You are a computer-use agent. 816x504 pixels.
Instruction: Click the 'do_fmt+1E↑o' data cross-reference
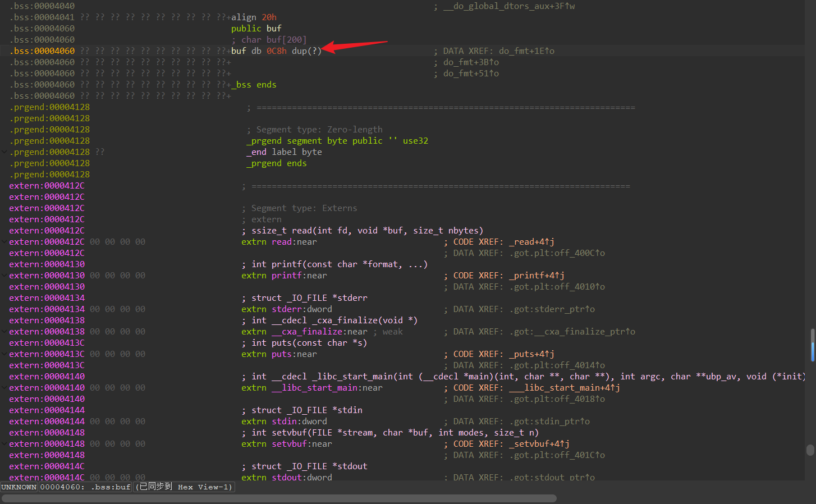click(x=526, y=51)
